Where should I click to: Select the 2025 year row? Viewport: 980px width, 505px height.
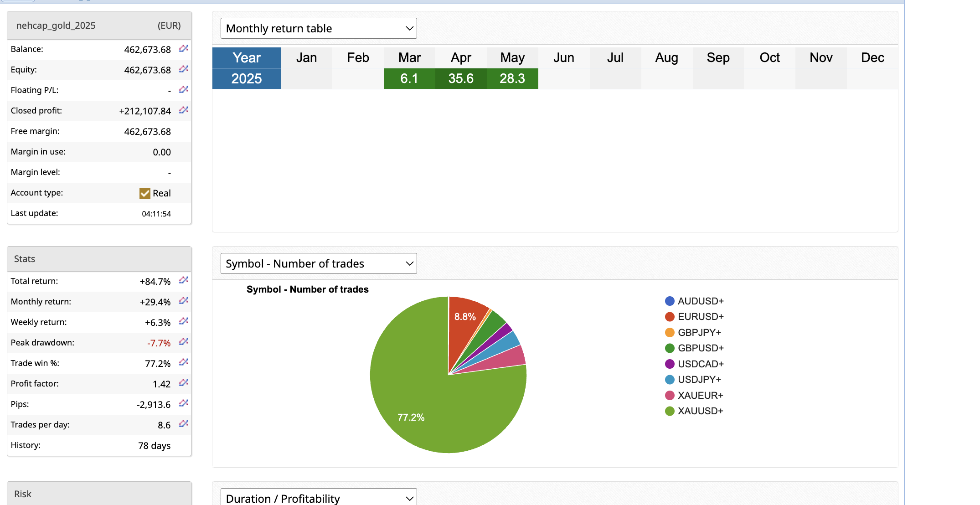[247, 79]
